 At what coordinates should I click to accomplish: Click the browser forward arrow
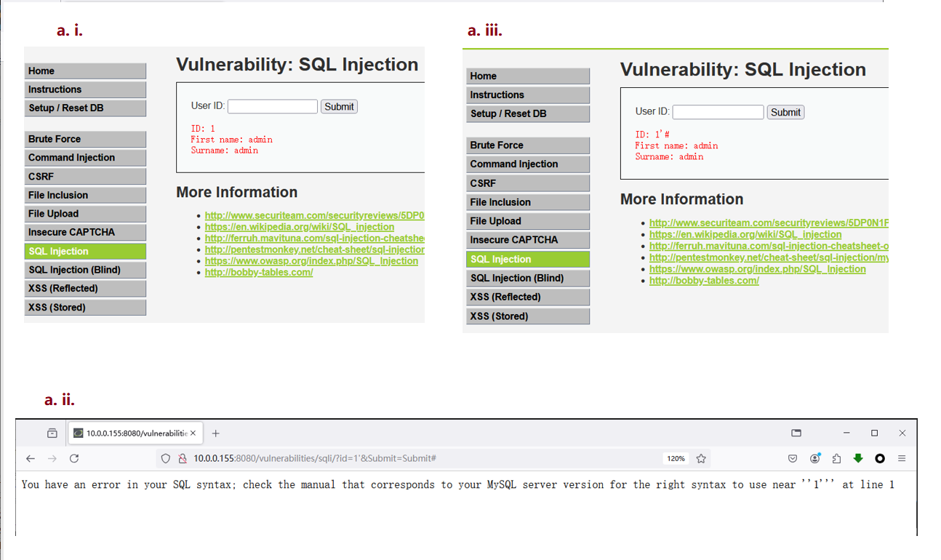pyautogui.click(x=52, y=458)
